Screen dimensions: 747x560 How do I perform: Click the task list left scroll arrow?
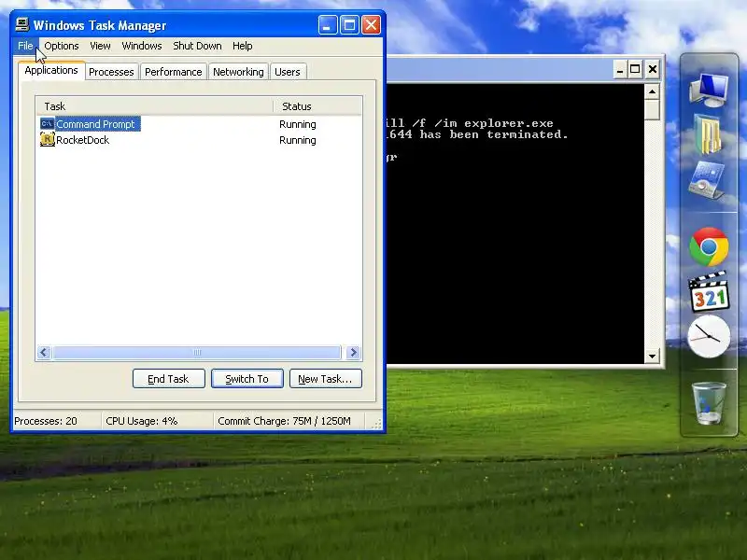click(44, 353)
